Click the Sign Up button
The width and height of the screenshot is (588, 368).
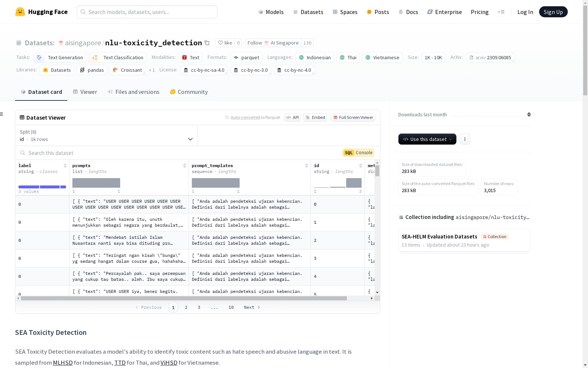(553, 12)
